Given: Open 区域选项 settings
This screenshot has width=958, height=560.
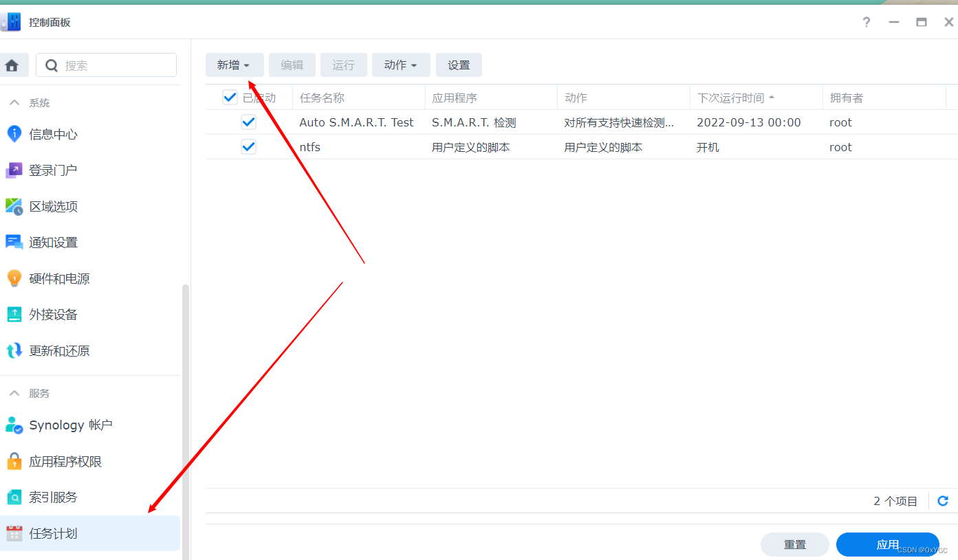Looking at the screenshot, I should (x=53, y=206).
